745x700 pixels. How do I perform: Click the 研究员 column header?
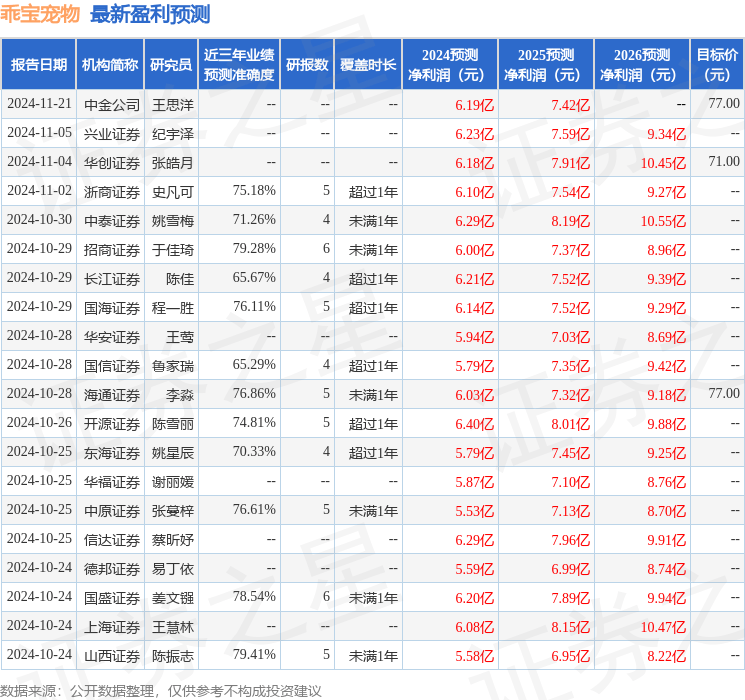[171, 64]
